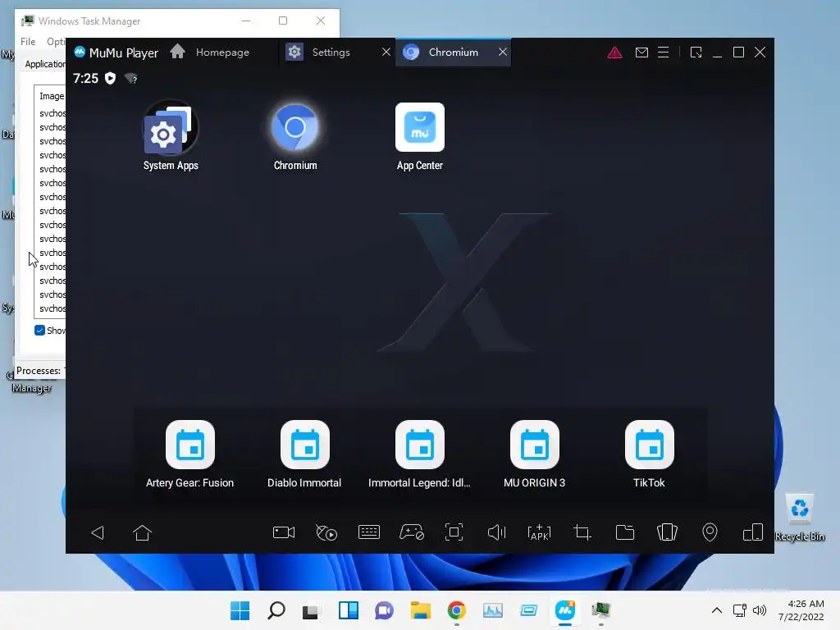This screenshot has height=630, width=840.
Task: Select the first svchost process row
Action: [x=52, y=113]
